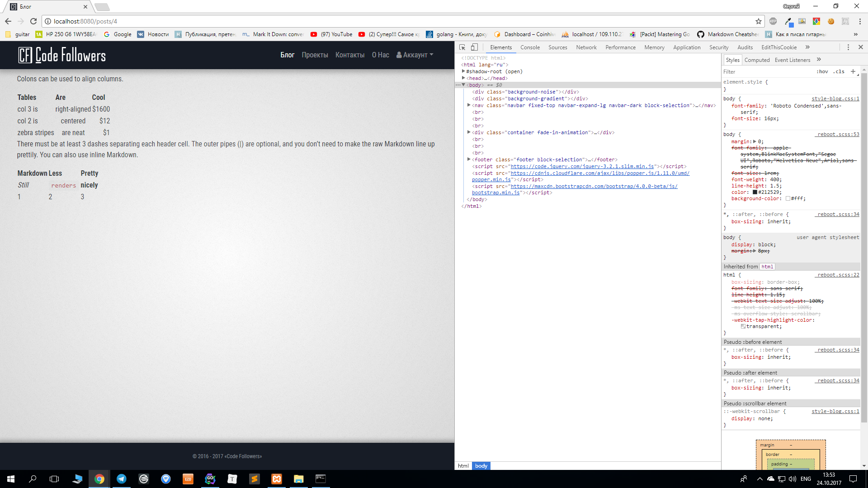Image resolution: width=868 pixels, height=488 pixels.
Task: Go to the Блог nav link
Action: (287, 55)
